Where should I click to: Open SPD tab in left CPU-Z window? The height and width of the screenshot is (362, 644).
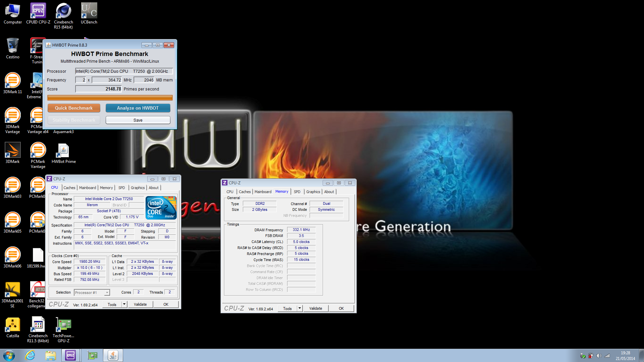pyautogui.click(x=122, y=188)
